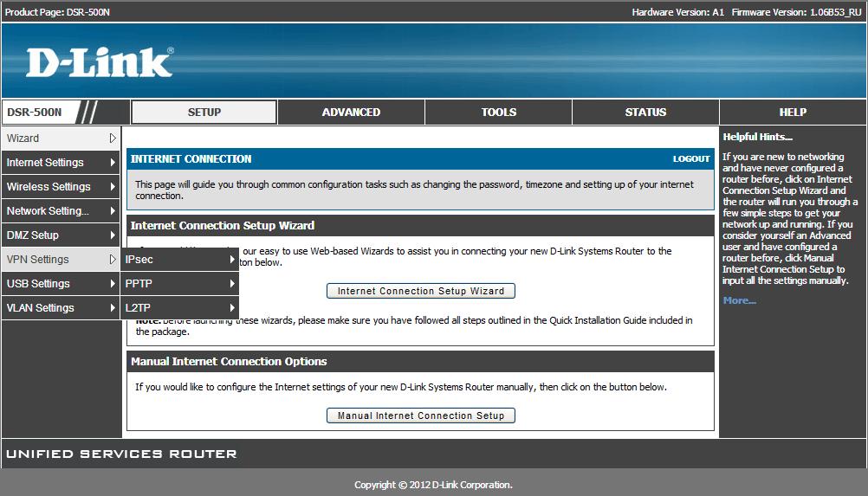Choose L2TP from VPN submenu
Screen dimensions: 868x496
click(x=179, y=308)
